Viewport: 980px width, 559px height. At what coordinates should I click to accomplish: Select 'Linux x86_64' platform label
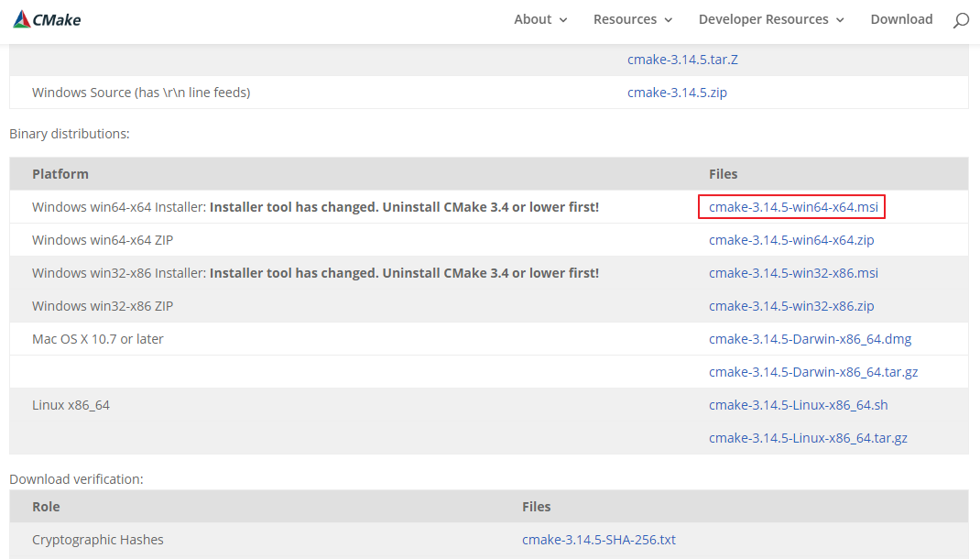[71, 405]
